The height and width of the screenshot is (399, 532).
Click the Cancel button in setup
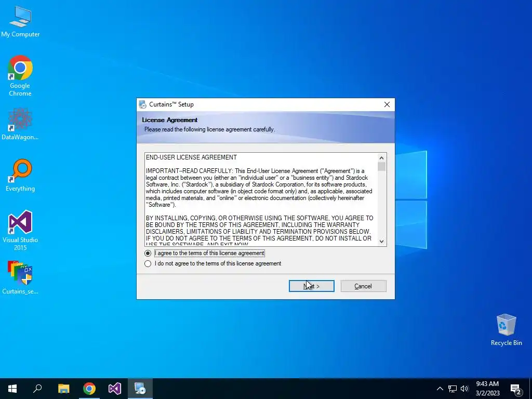tap(363, 286)
